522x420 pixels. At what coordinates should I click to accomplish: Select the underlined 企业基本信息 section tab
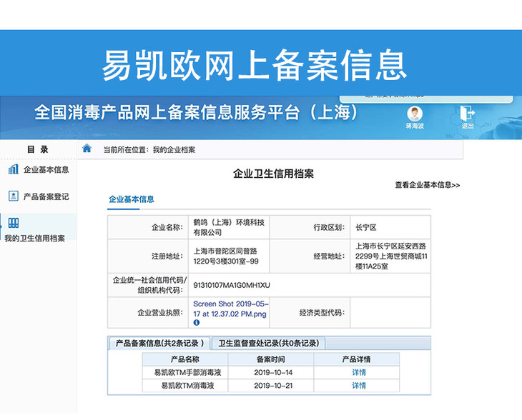[x=131, y=199]
